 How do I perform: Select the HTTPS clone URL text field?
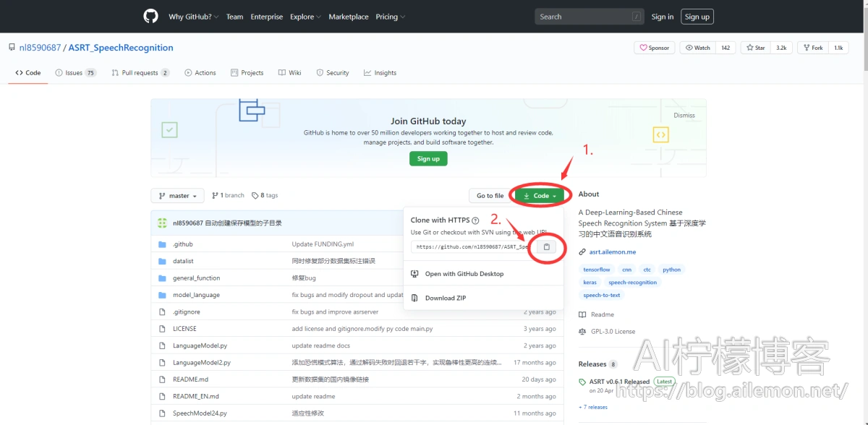tap(474, 247)
